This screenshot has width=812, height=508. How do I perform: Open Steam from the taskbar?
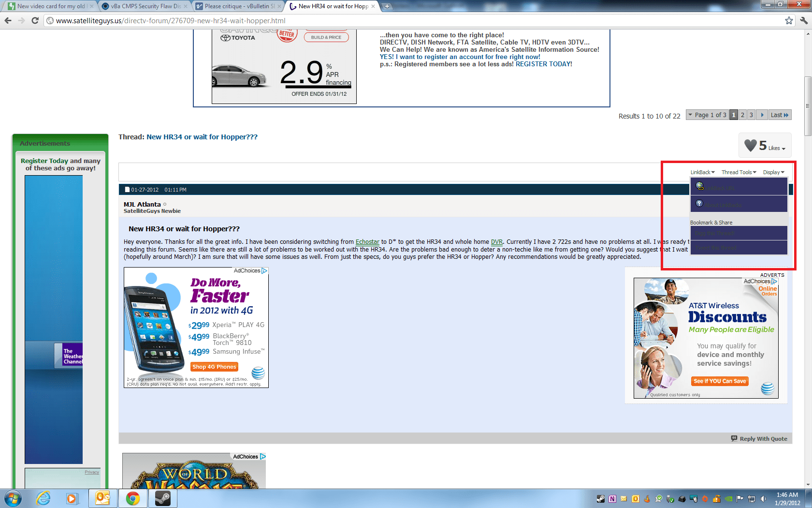[162, 498]
